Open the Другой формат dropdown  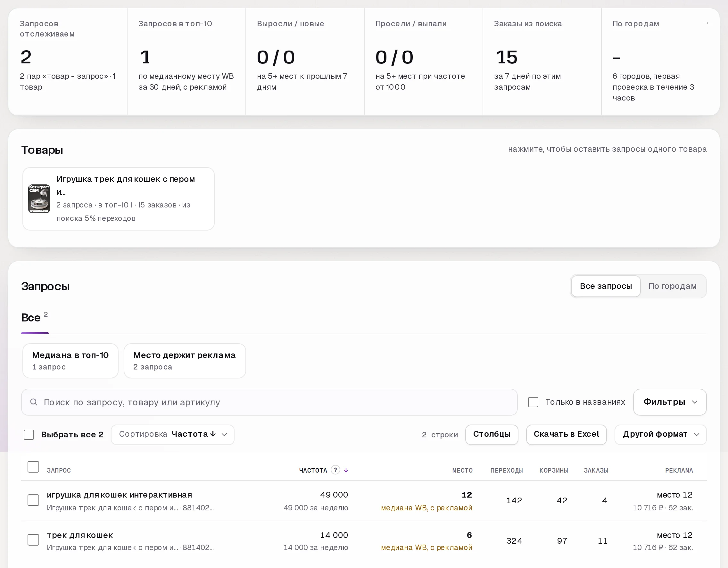pyautogui.click(x=660, y=434)
